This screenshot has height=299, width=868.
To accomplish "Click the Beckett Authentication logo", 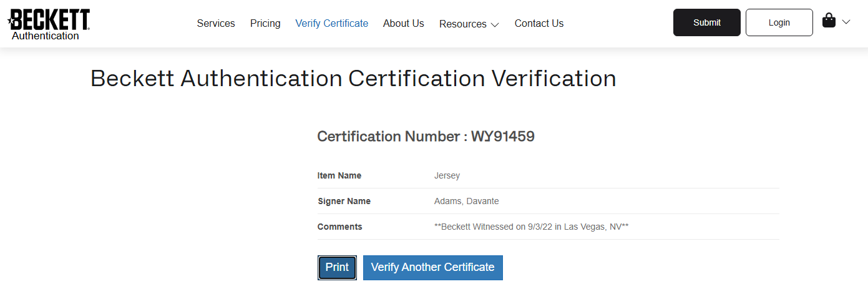I will (49, 24).
